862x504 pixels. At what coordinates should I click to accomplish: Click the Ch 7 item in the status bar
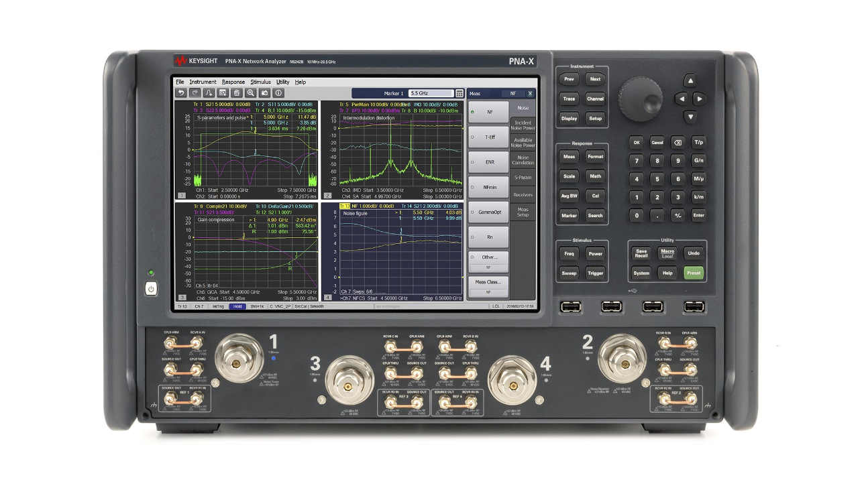(x=199, y=306)
